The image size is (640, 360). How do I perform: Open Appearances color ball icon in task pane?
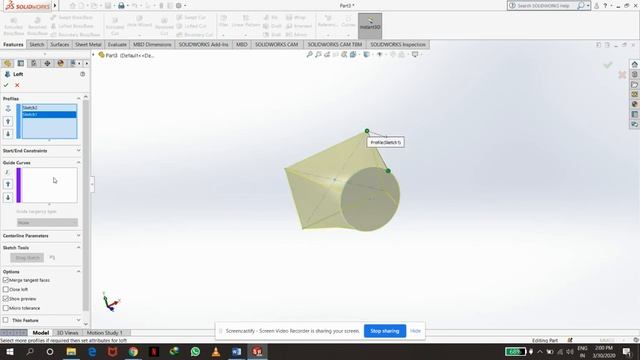point(634,104)
